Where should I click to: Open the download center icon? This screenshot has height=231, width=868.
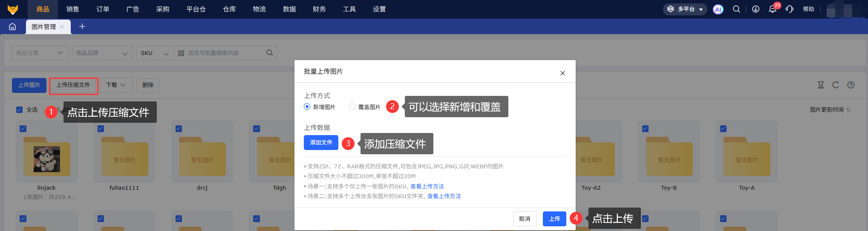756,9
